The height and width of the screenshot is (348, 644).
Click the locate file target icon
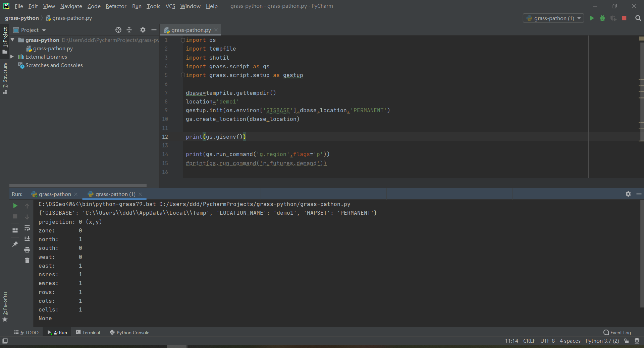click(x=118, y=30)
